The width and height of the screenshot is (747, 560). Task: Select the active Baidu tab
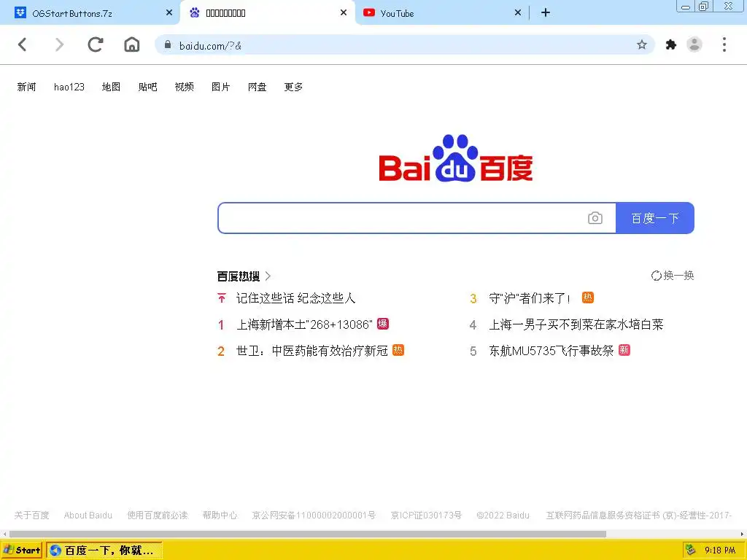(x=267, y=13)
